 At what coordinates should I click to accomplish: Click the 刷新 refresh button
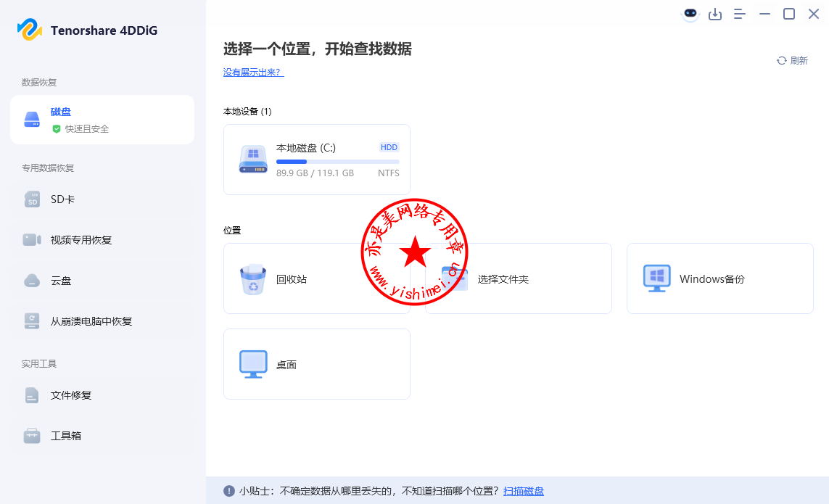(x=792, y=61)
